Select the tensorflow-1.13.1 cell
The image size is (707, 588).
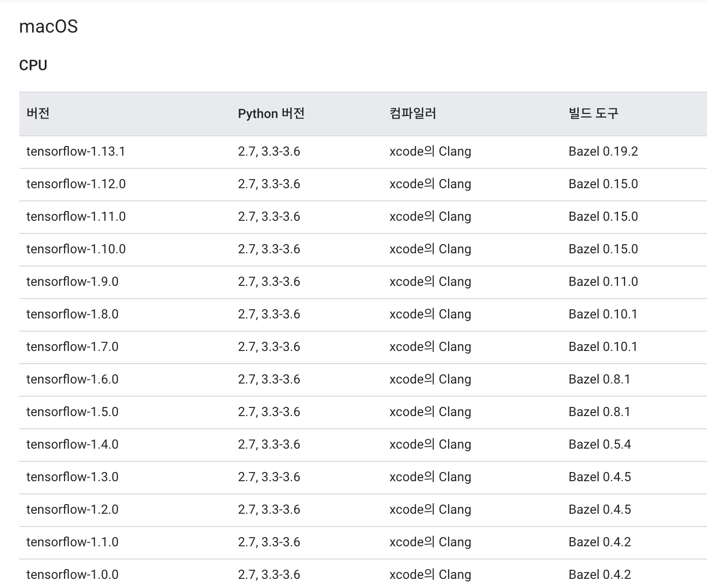pos(76,152)
